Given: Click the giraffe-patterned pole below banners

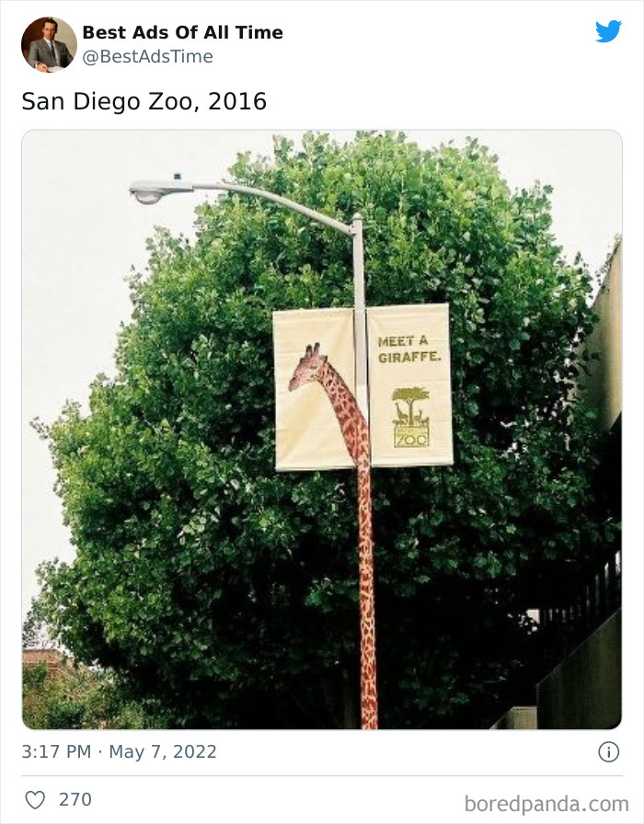Looking at the screenshot, I should (x=367, y=597).
